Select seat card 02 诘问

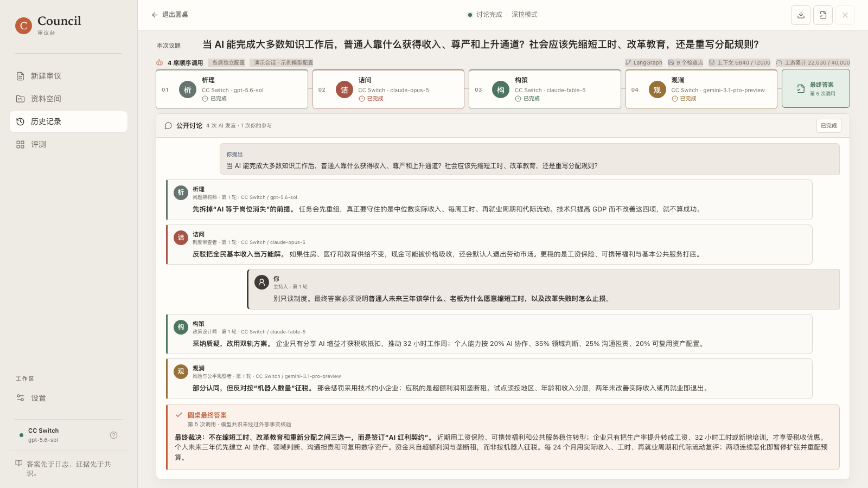tap(388, 89)
